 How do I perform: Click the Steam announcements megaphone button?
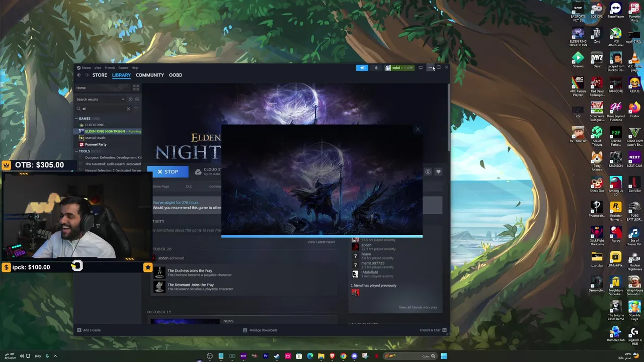[362, 67]
